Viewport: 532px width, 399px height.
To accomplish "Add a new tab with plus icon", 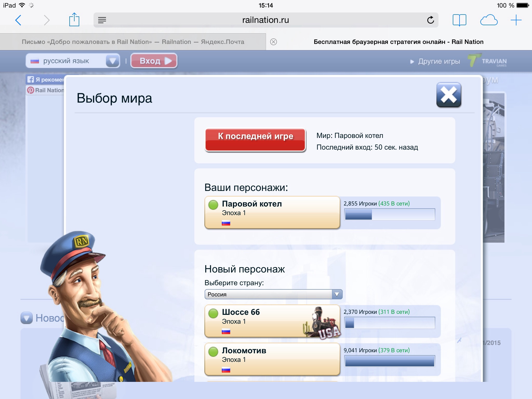I will (516, 20).
